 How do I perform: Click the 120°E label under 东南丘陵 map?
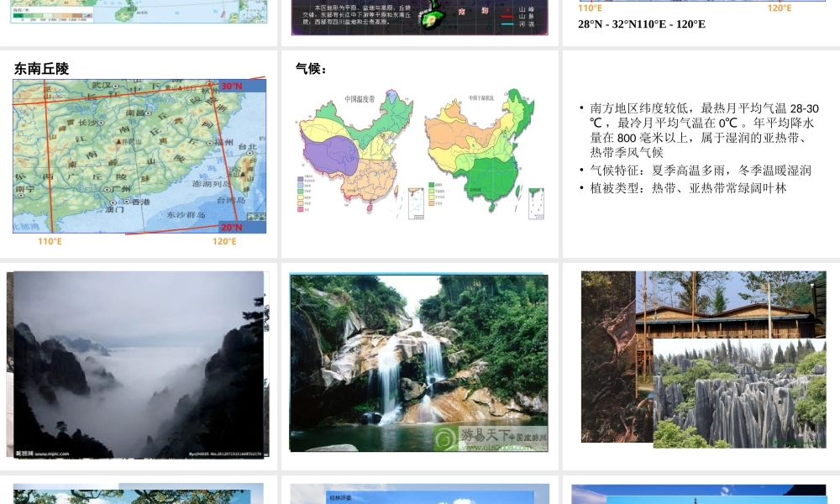point(224,242)
